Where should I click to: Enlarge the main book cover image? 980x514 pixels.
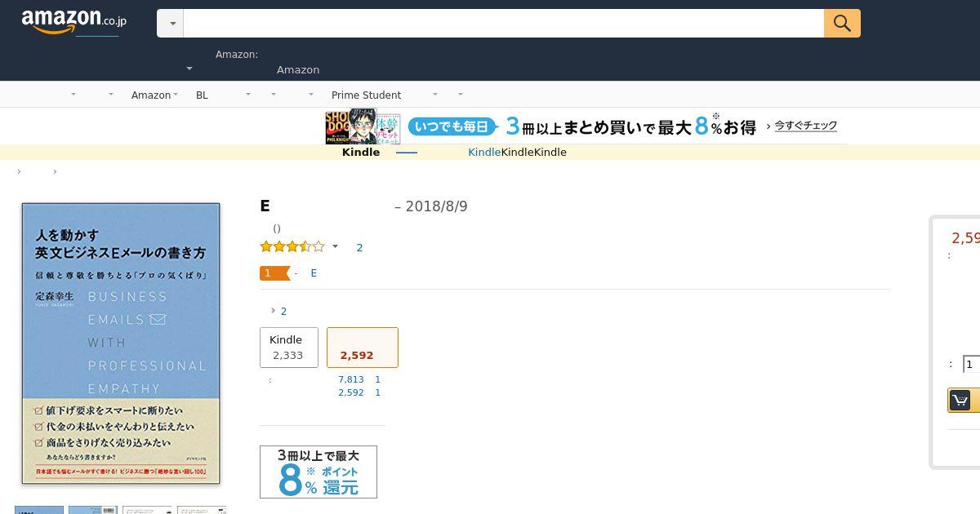pos(121,343)
